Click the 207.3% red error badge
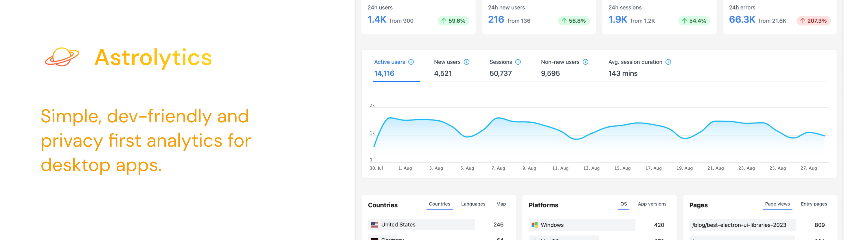This screenshot has width=868, height=240. pos(813,21)
